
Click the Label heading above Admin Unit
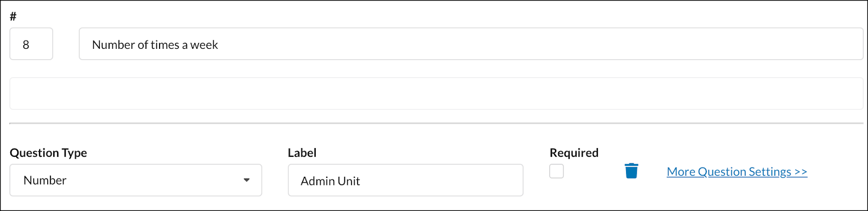[302, 153]
